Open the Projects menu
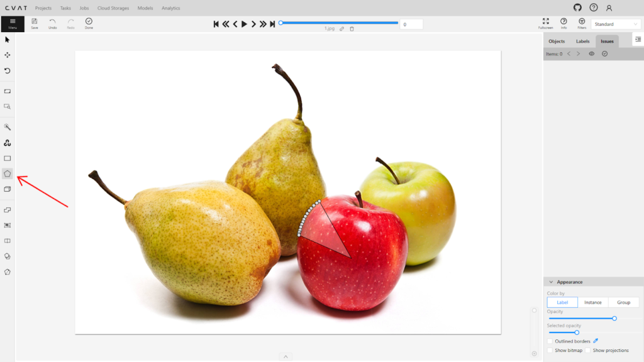The width and height of the screenshot is (644, 362). tap(43, 8)
